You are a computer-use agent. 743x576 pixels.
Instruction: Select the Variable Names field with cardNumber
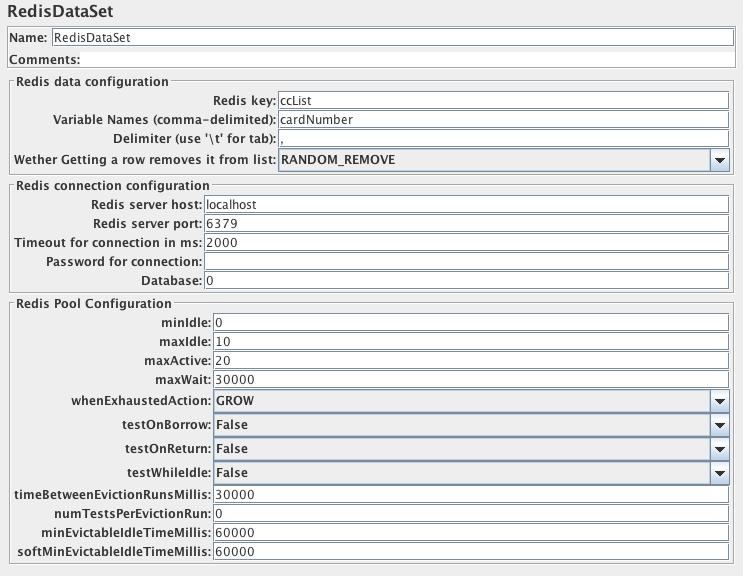point(503,119)
